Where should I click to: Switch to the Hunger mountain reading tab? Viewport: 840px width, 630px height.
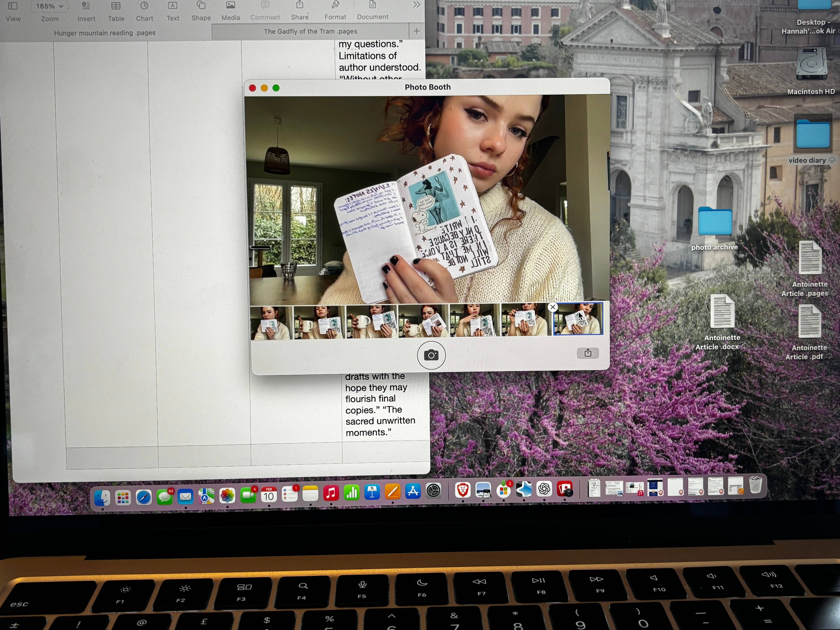click(105, 33)
